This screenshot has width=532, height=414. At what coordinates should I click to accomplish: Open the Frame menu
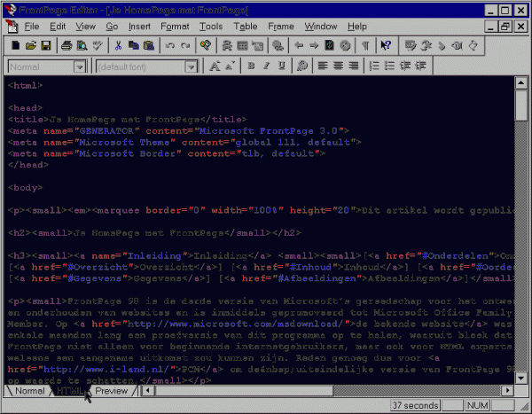click(281, 27)
